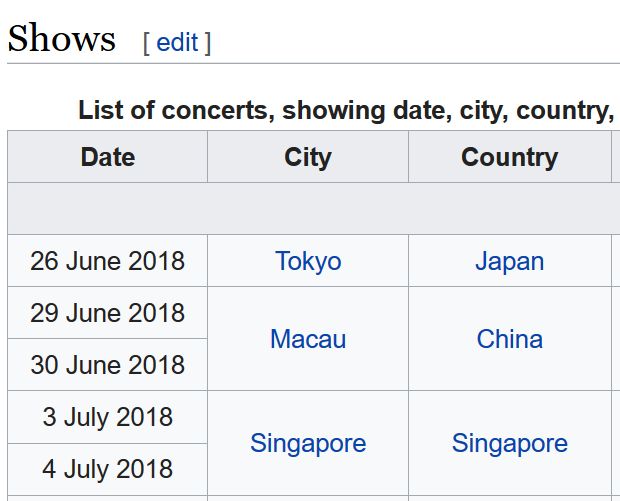Open the Singapore city link

tap(308, 443)
